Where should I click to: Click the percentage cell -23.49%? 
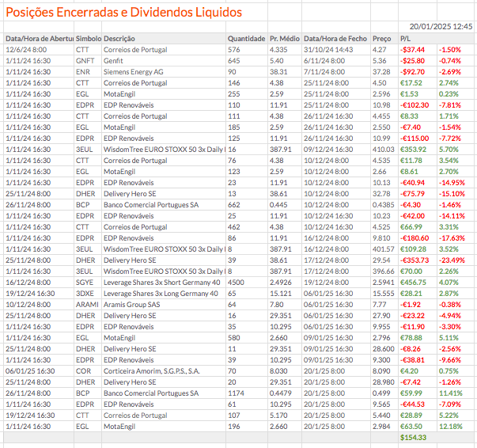point(452,260)
